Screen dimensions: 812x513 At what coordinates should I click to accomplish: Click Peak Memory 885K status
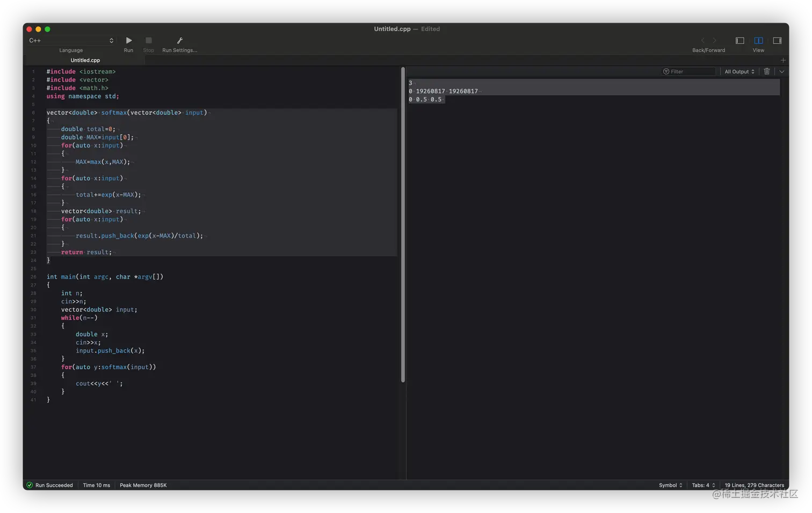pos(143,485)
